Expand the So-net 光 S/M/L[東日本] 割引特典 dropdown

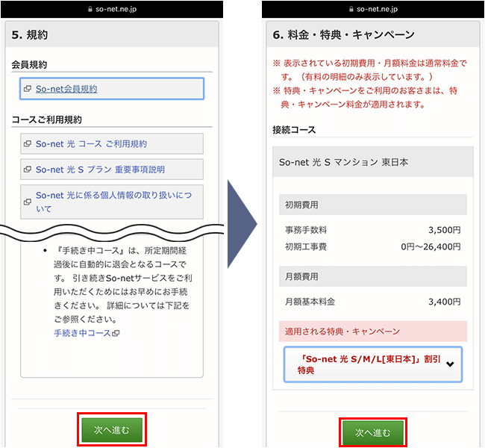(373, 364)
